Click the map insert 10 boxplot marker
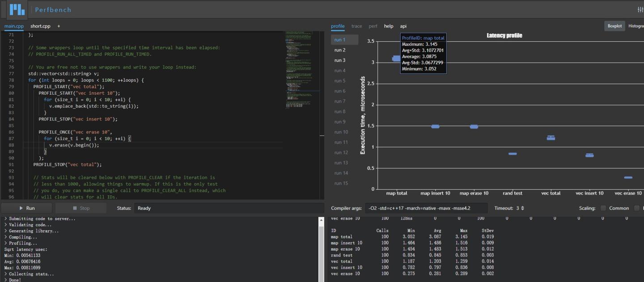 tap(435, 126)
